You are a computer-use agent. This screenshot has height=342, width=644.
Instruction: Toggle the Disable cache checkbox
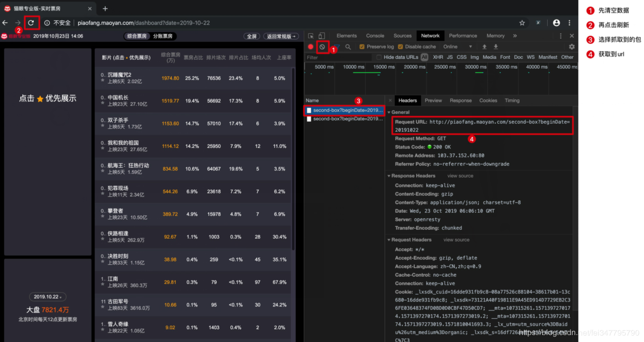tap(400, 47)
